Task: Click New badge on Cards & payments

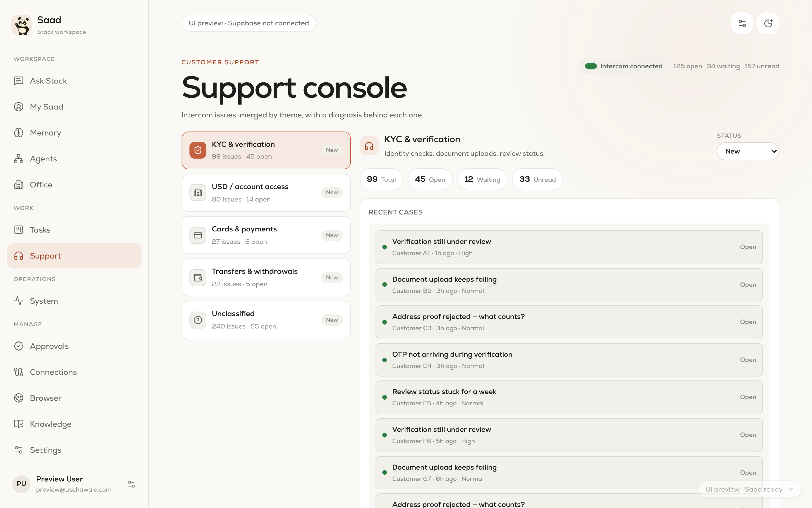Action: tap(332, 235)
